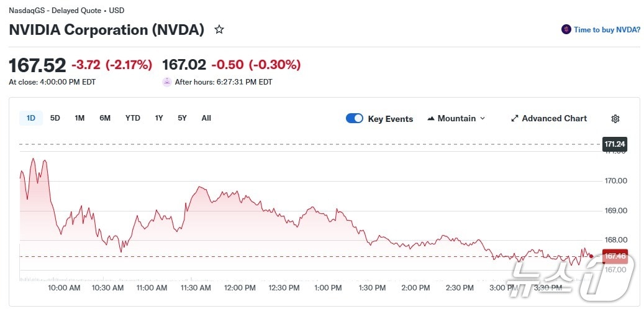
Task: Toggle the Key Events switch
Action: point(355,119)
